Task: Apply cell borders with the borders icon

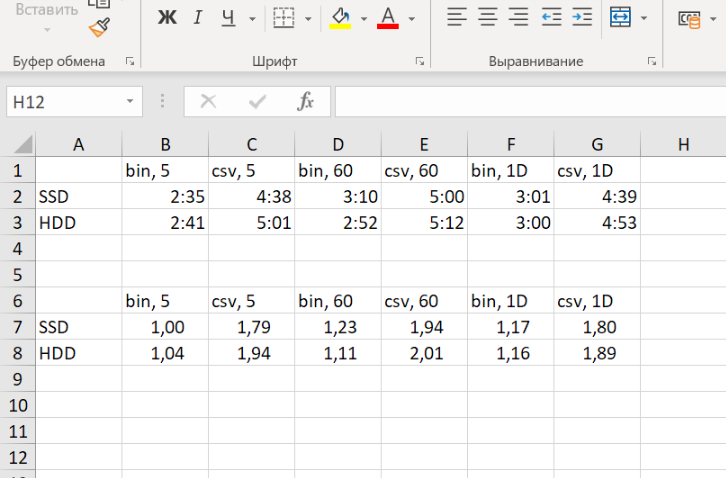Action: pos(284,17)
